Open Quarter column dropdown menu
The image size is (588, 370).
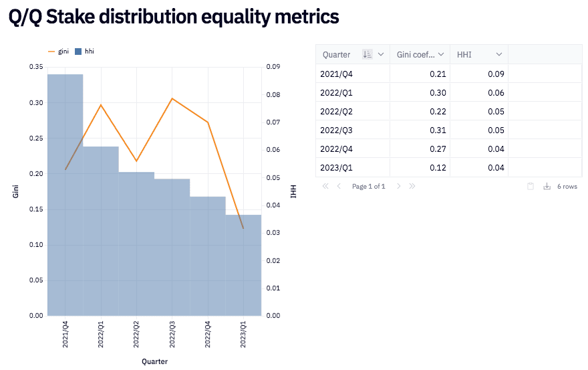click(381, 54)
